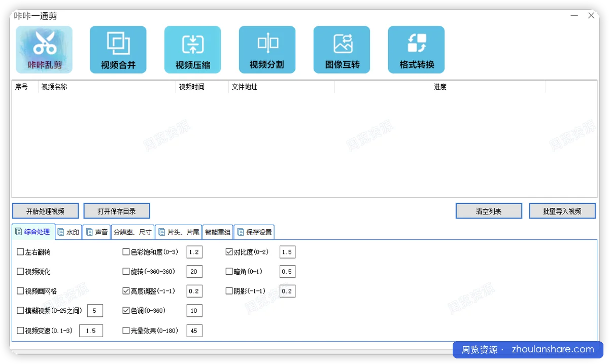
Task: Open the 片头、片尾 tab
Action: click(179, 232)
